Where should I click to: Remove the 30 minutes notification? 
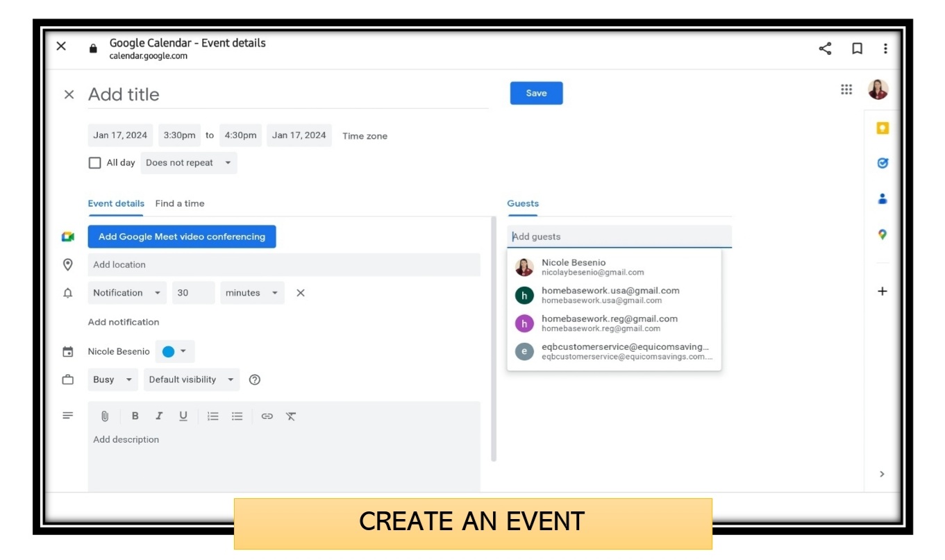tap(301, 293)
